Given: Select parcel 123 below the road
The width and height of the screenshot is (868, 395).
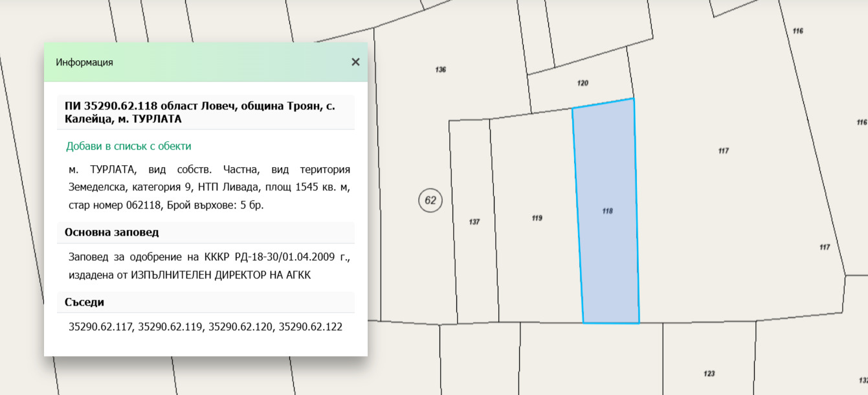Looking at the screenshot, I should pos(709,374).
